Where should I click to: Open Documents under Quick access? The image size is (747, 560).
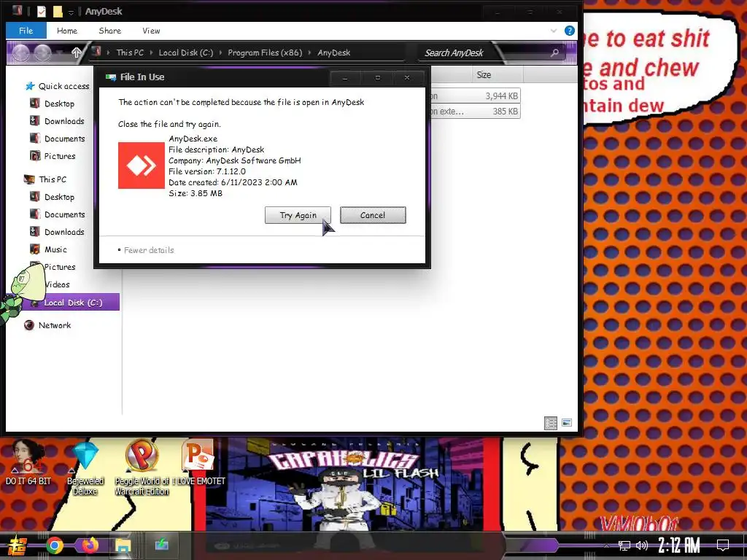[65, 139]
